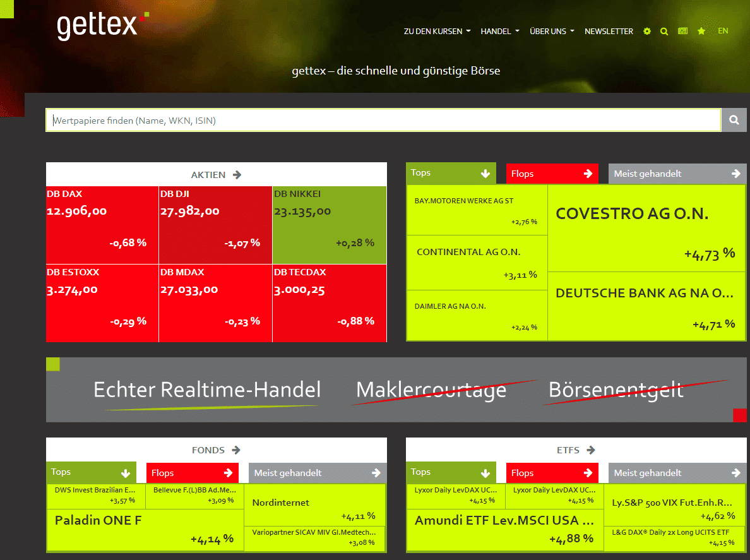Open the settings gear in the top navigation
The height and width of the screenshot is (560, 750).
coord(646,31)
